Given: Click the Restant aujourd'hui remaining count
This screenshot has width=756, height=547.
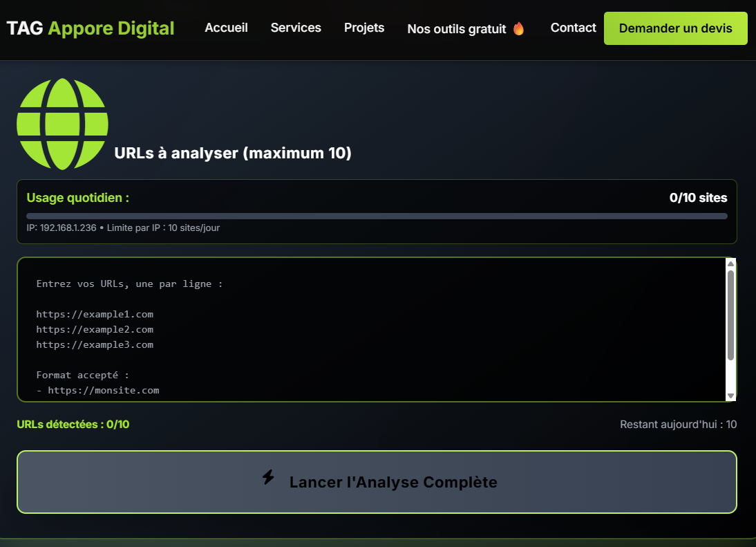Looking at the screenshot, I should 678,424.
